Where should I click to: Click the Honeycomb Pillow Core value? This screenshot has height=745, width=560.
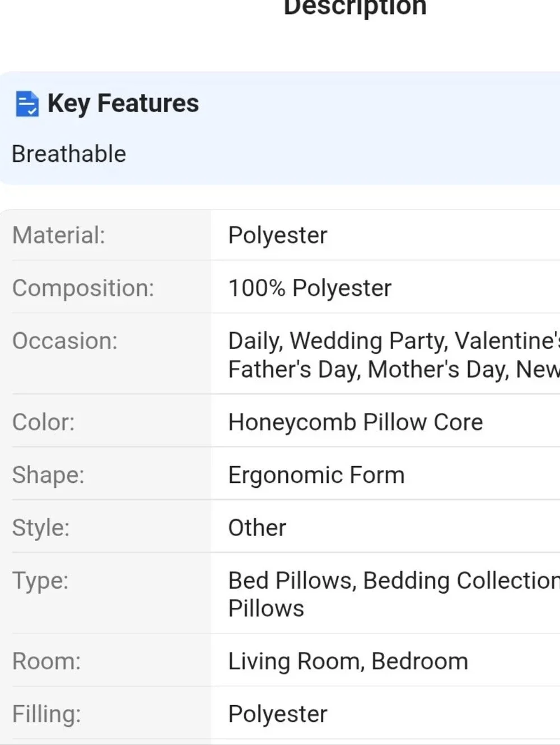(356, 422)
